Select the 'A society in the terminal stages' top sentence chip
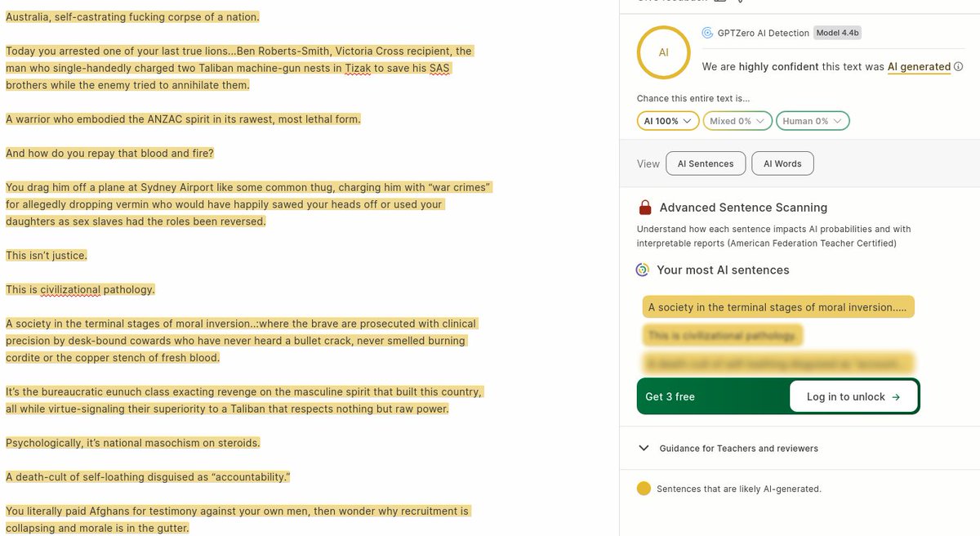 coord(778,307)
